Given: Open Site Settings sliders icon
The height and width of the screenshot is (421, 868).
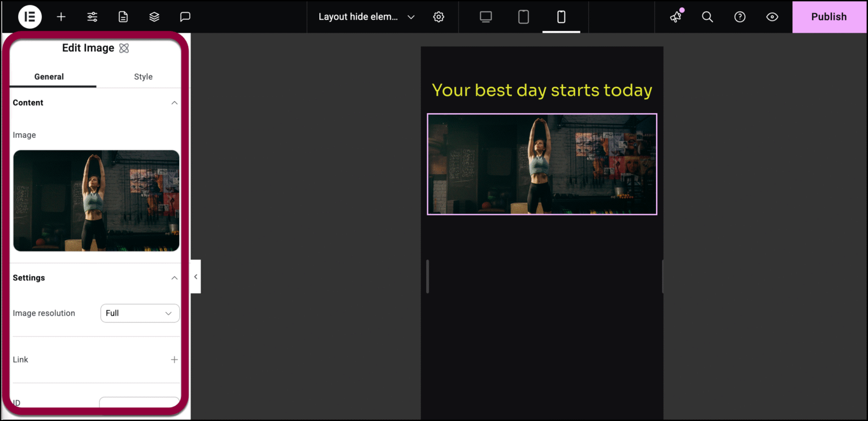Looking at the screenshot, I should click(x=92, y=16).
